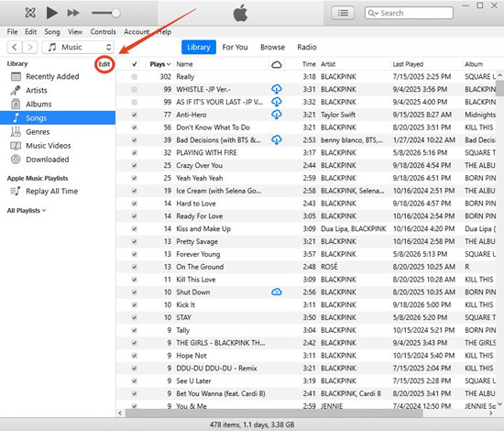Select the song On The Ground
The height and width of the screenshot is (431, 504).
[200, 267]
